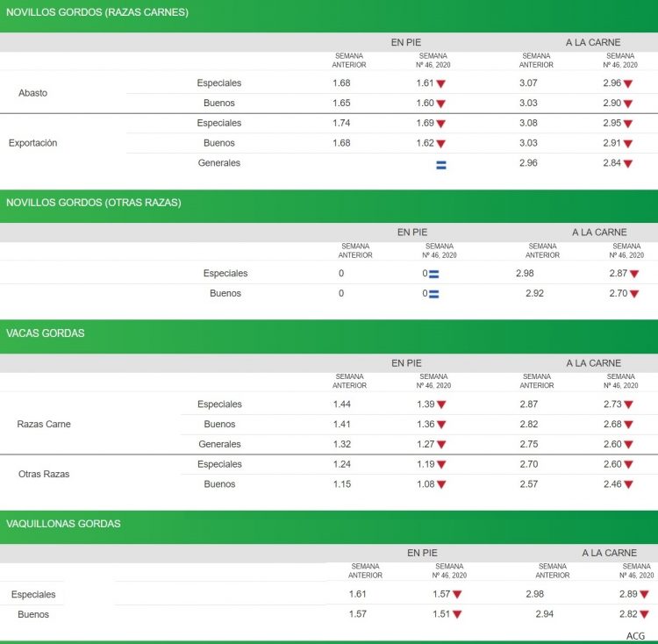Click the blue equals icon in Otras Razas Especiales row
The width and height of the screenshot is (658, 644).
click(x=433, y=274)
